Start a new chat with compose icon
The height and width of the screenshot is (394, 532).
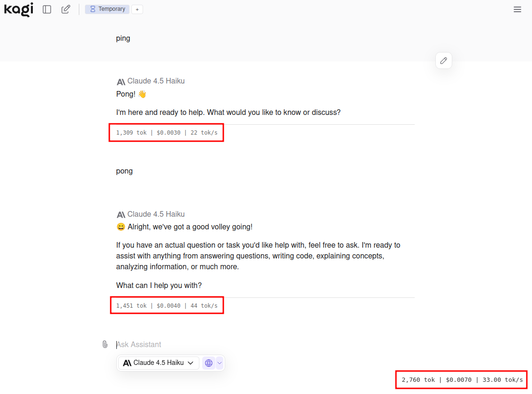(x=66, y=9)
